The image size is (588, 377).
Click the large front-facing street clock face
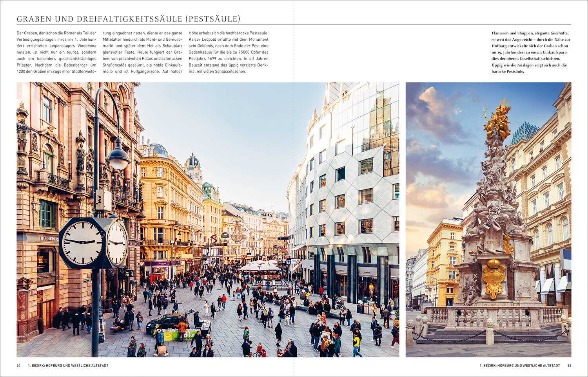82,243
